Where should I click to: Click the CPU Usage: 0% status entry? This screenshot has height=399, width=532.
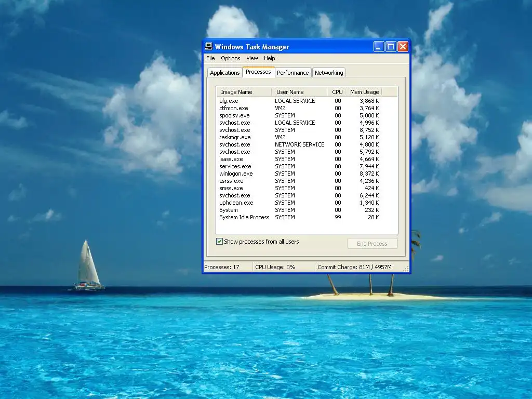tap(284, 267)
